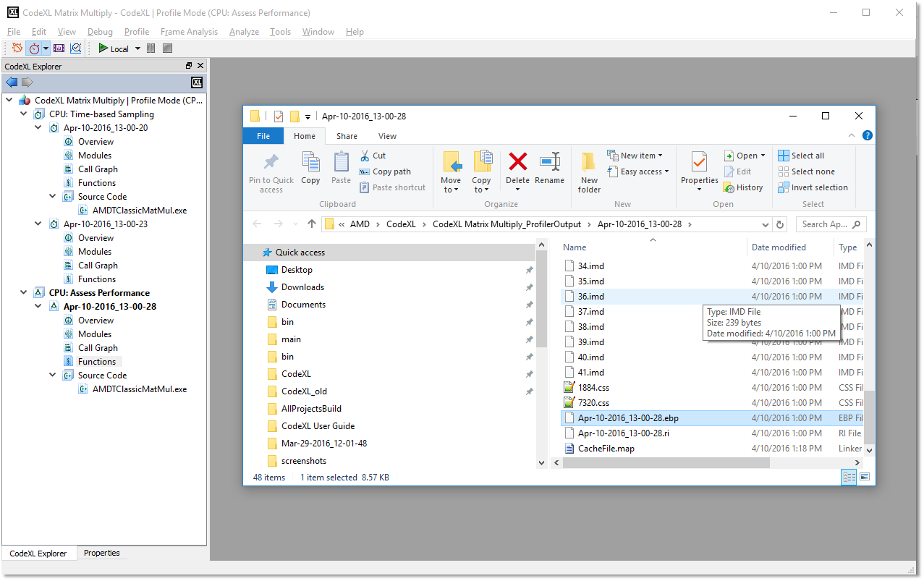Unpin Documents from Quick access
The width and height of the screenshot is (924, 581).
tap(529, 305)
